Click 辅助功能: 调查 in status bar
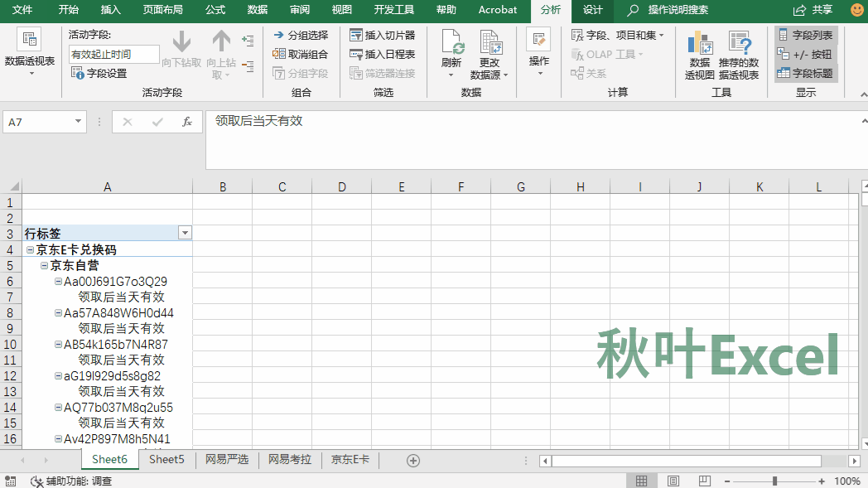This screenshot has height=488, width=868. pos(71,481)
